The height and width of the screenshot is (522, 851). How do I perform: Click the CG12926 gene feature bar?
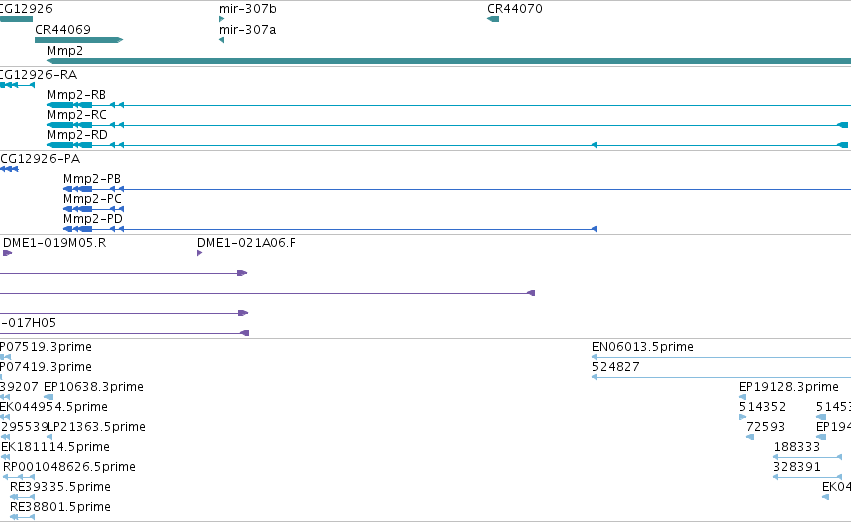tap(16, 19)
